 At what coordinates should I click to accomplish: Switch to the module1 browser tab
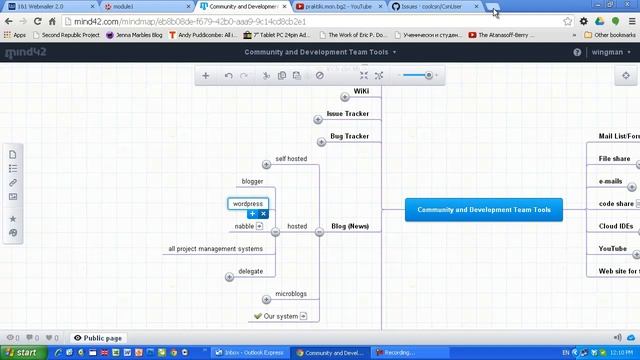click(146, 7)
